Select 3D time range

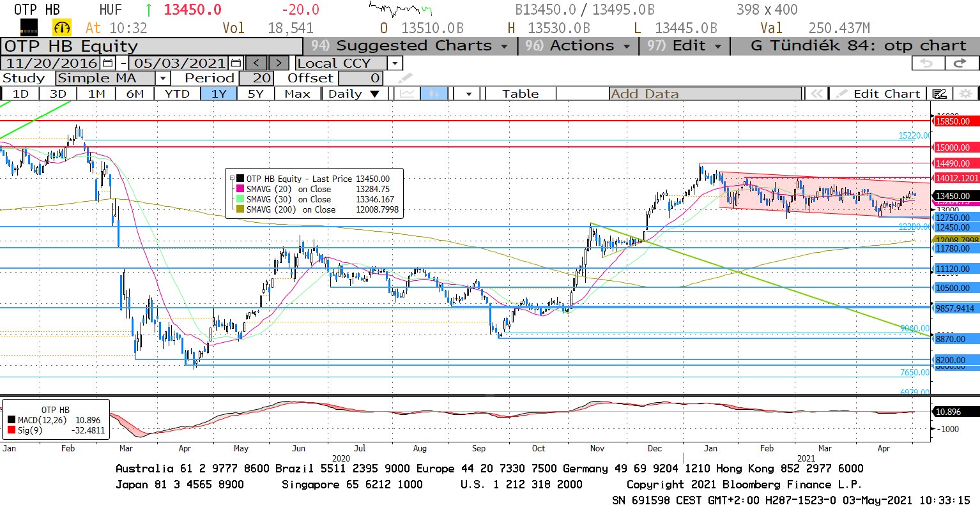coord(58,94)
